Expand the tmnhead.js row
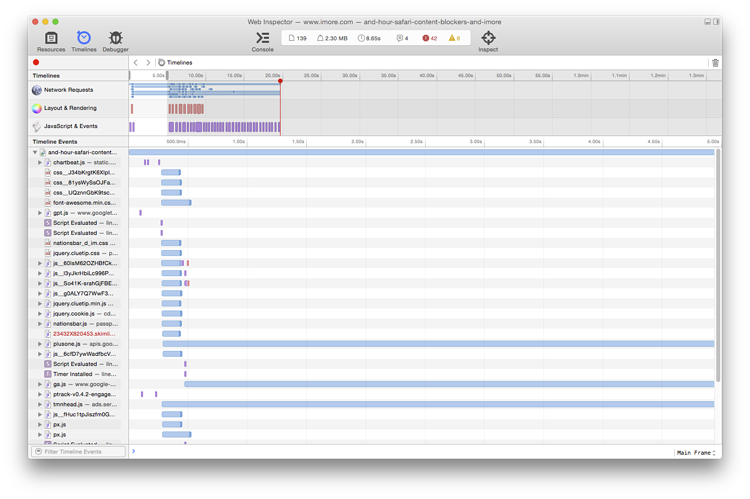The width and height of the screenshot is (750, 499). point(40,404)
